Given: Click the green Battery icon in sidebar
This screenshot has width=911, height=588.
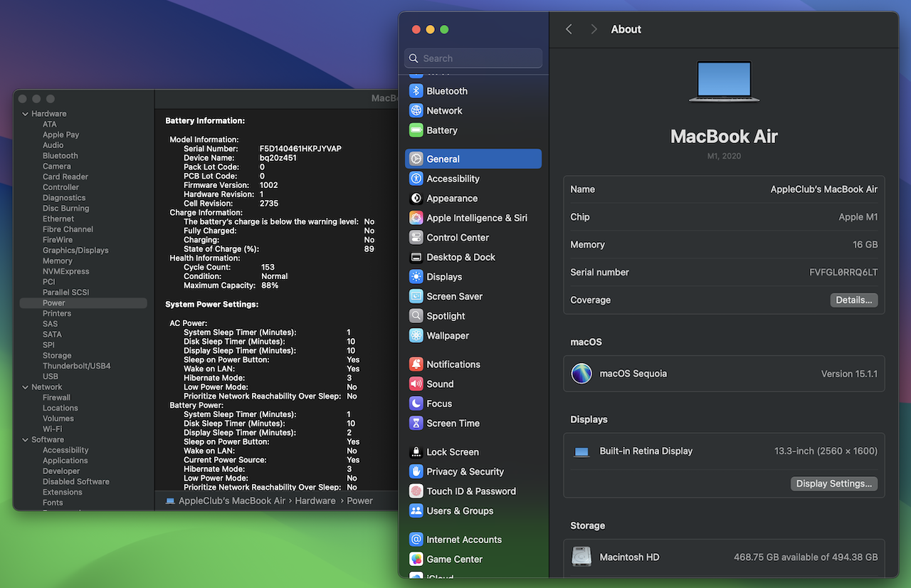Looking at the screenshot, I should coord(416,130).
